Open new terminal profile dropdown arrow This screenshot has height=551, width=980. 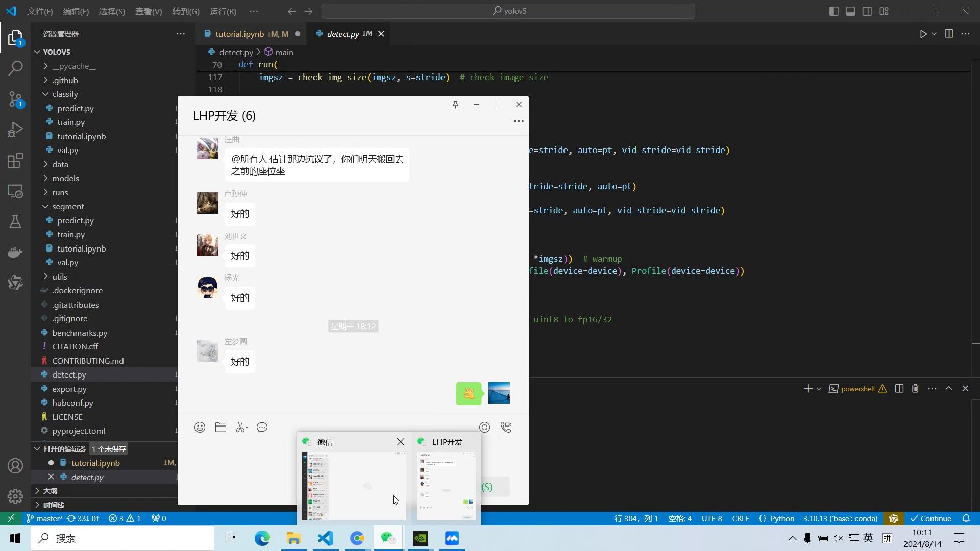(819, 389)
